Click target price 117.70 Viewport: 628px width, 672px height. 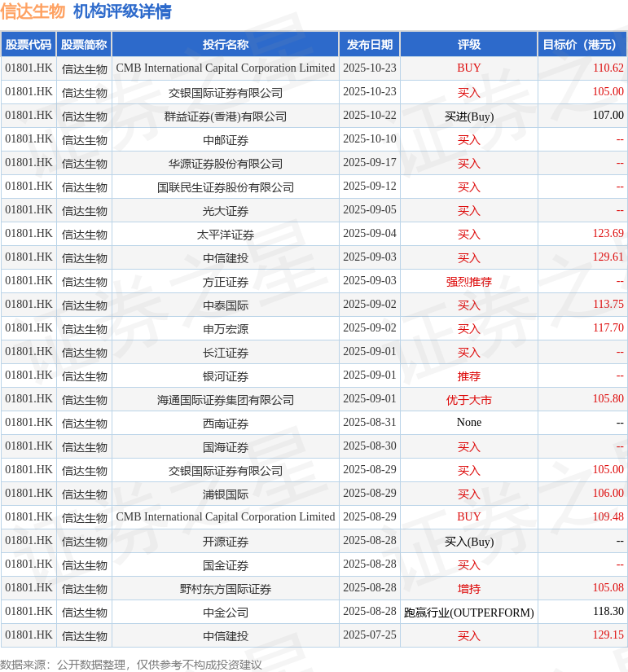608,328
